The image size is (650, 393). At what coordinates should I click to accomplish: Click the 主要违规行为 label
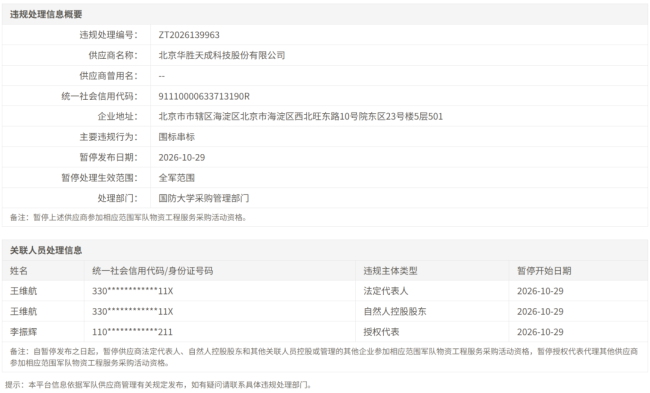[x=109, y=137]
